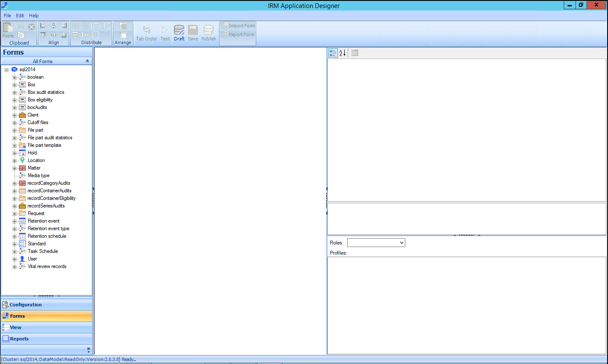Image resolution: width=608 pixels, height=364 pixels.
Task: Open the Help menu
Action: click(34, 16)
